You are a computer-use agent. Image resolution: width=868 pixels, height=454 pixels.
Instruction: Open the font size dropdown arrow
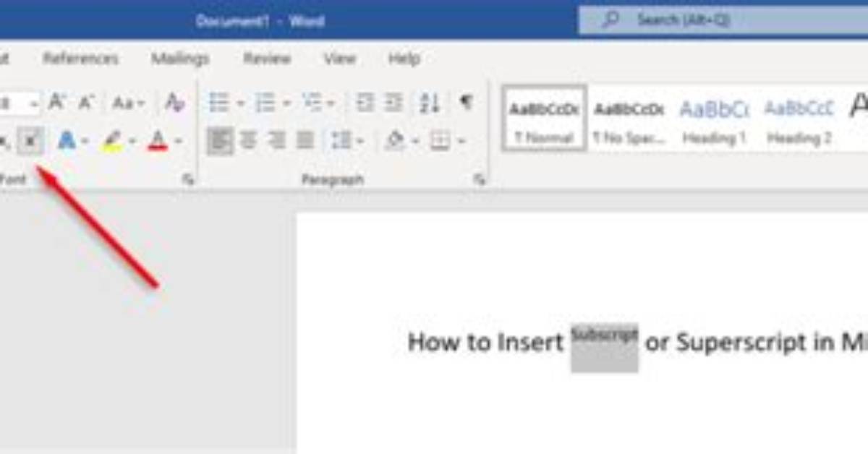(x=34, y=104)
